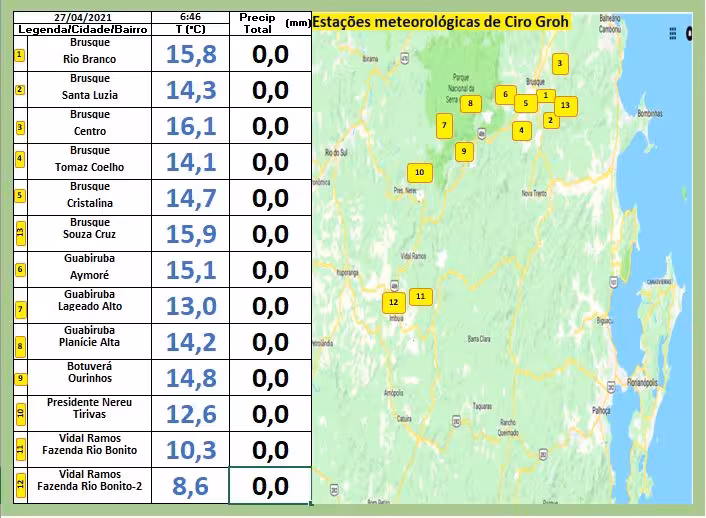Click map marker number 3
The height and width of the screenshot is (518, 706).
[x=560, y=64]
